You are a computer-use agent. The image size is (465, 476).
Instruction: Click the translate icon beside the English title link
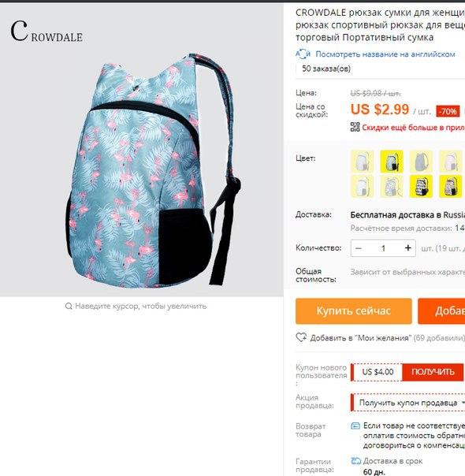click(303, 54)
